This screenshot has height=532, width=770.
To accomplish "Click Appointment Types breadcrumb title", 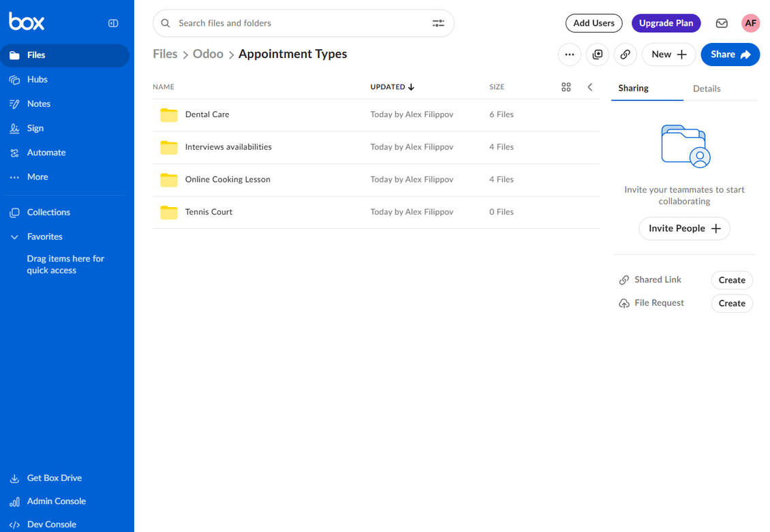I will coord(293,54).
